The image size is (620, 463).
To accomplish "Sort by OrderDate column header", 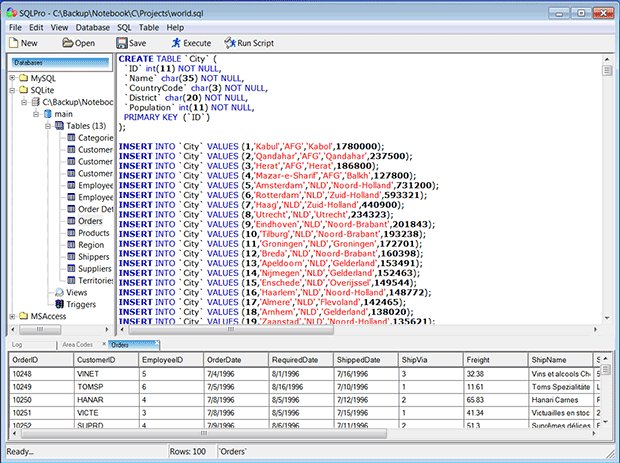I will (236, 360).
